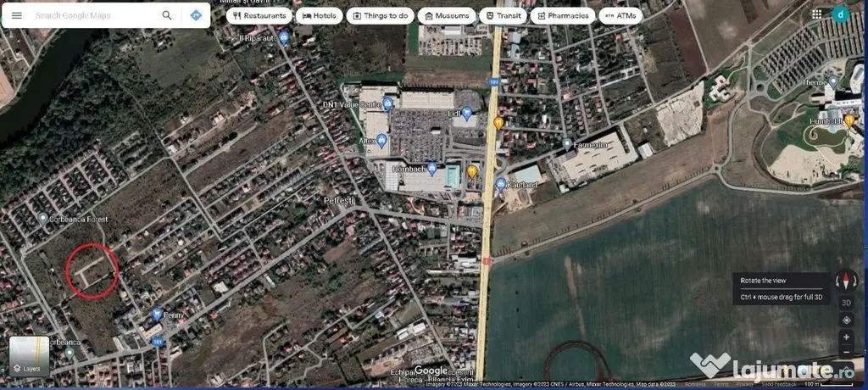The width and height of the screenshot is (868, 390).
Task: Click the Hornbach store pin
Action: 432,169
